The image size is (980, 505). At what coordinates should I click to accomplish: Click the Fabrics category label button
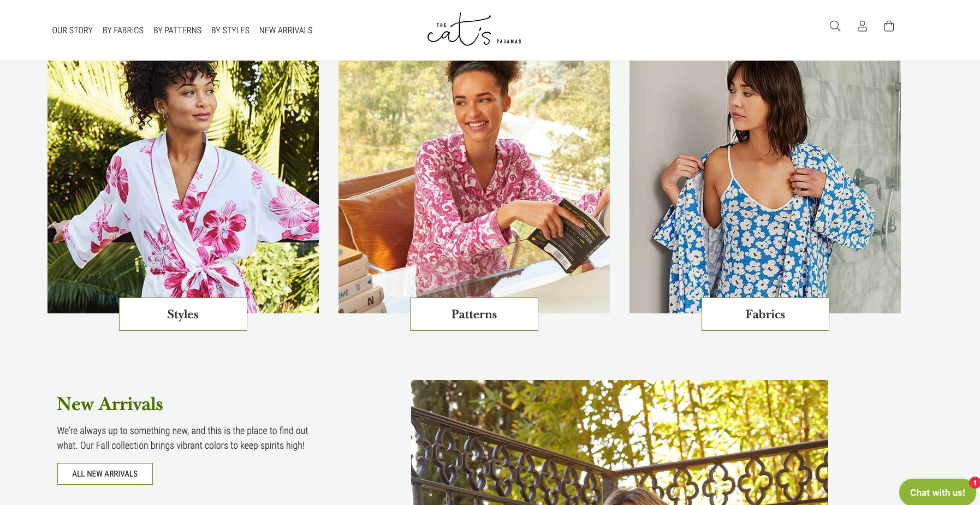(x=765, y=314)
